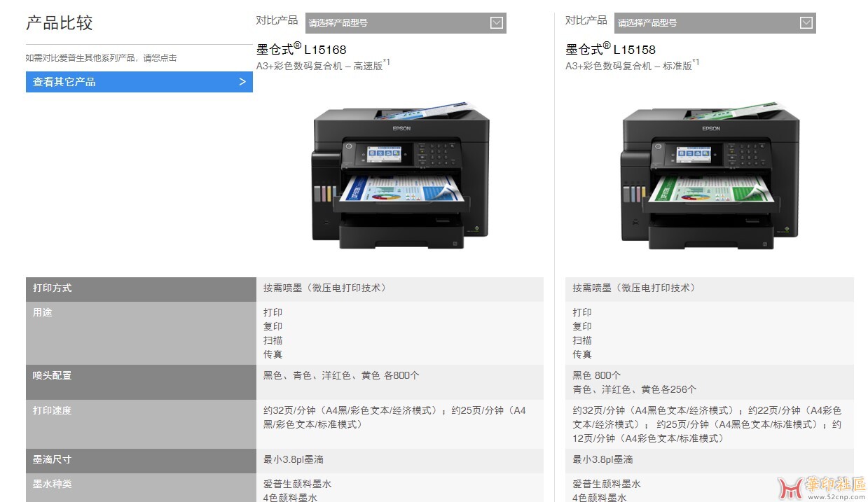Screen dimensions: 868x502
Task: Click L15158 text 青色、洋红色、黄色各256个
Action: (x=635, y=389)
